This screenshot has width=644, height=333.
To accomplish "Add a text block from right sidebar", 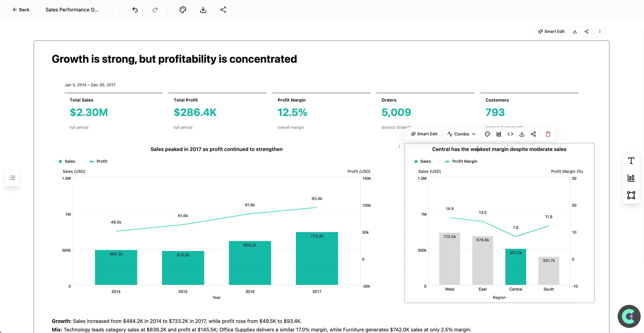I will [631, 161].
